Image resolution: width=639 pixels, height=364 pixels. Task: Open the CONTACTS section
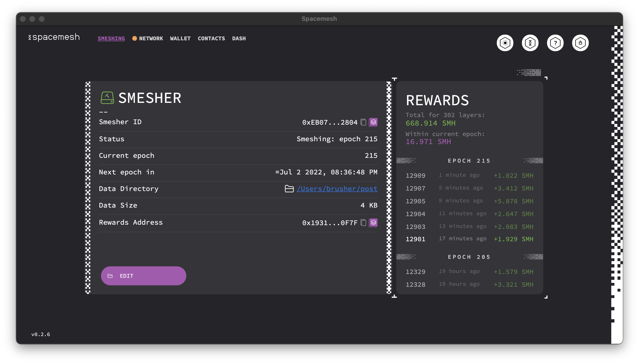point(211,38)
